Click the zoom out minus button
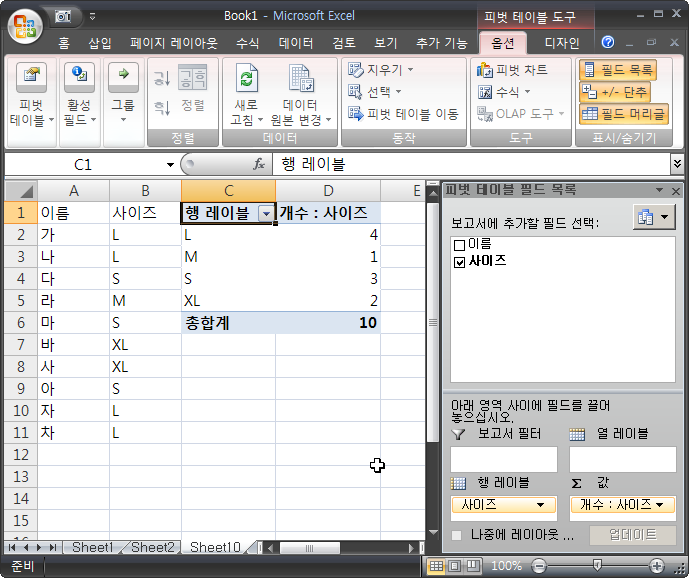The image size is (689, 578). coord(539,566)
